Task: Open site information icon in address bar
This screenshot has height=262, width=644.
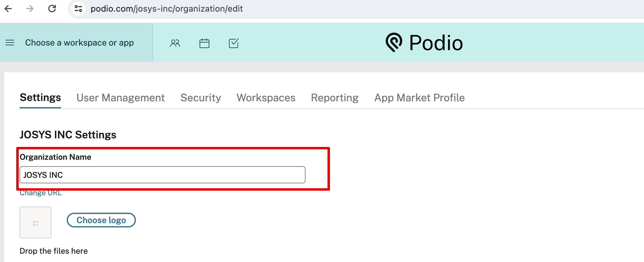Action: point(78,9)
